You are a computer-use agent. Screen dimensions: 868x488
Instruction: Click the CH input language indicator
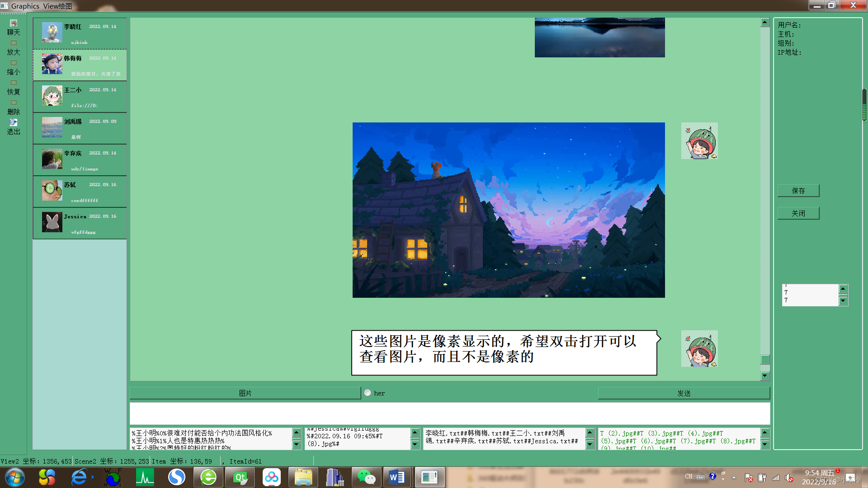click(689, 476)
